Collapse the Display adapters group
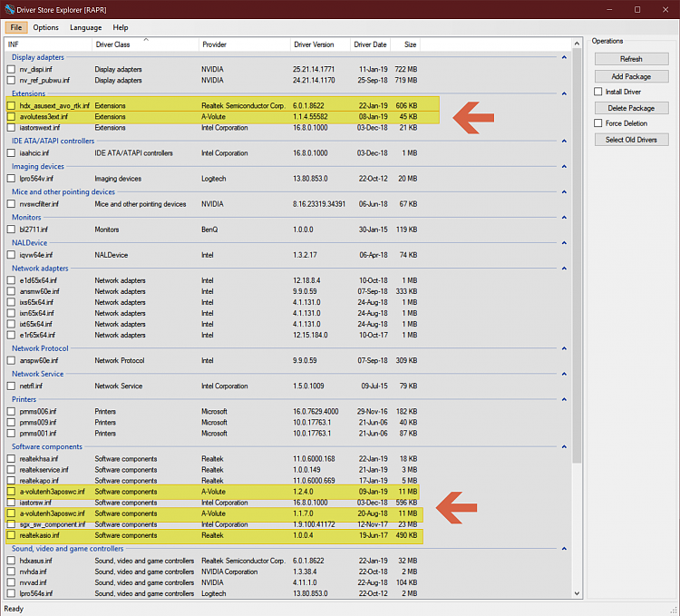 [564, 57]
